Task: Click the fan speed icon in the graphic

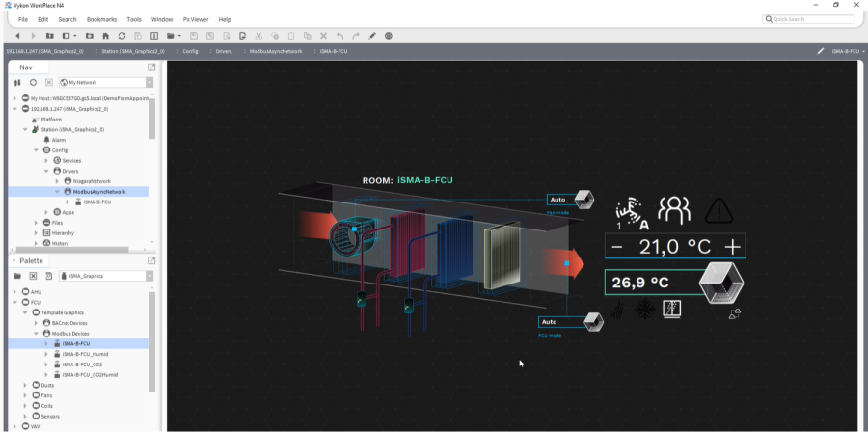Action: pos(631,210)
